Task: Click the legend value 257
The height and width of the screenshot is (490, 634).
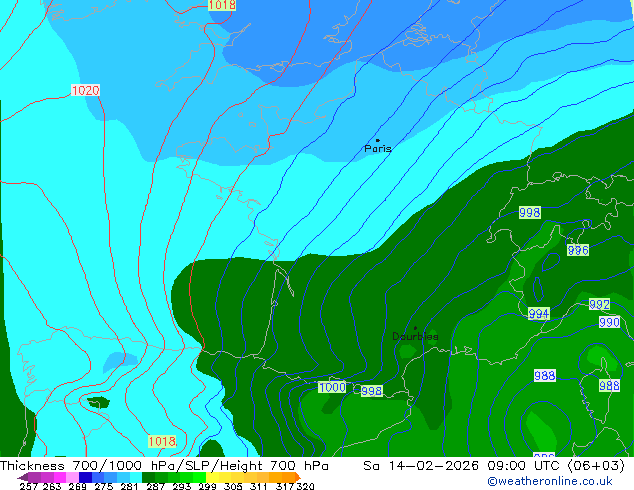Action: (29, 486)
